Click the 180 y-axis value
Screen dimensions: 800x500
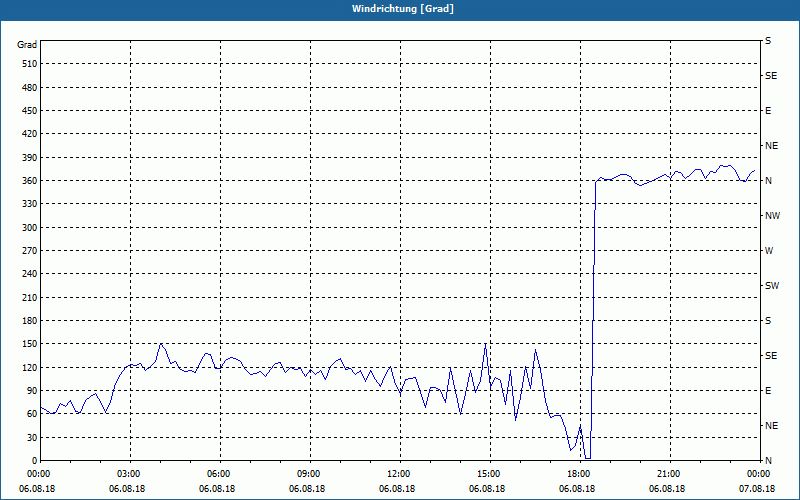coord(30,321)
